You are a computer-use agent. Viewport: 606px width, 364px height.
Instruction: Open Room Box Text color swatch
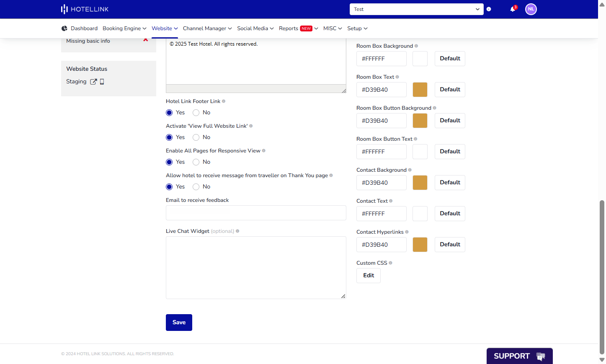pos(420,90)
